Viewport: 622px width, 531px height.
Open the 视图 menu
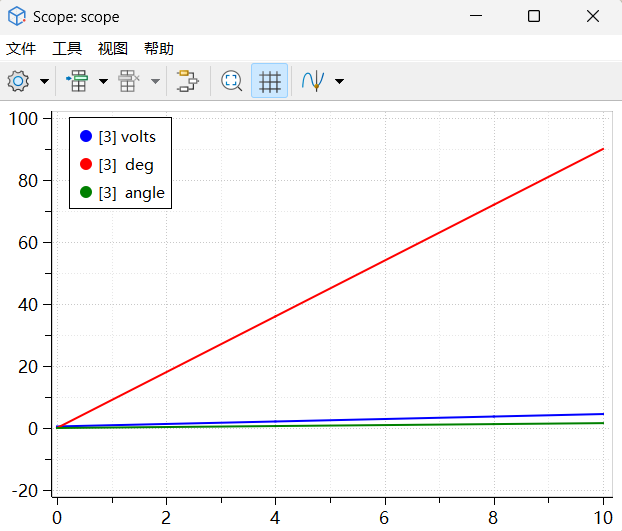coord(113,48)
